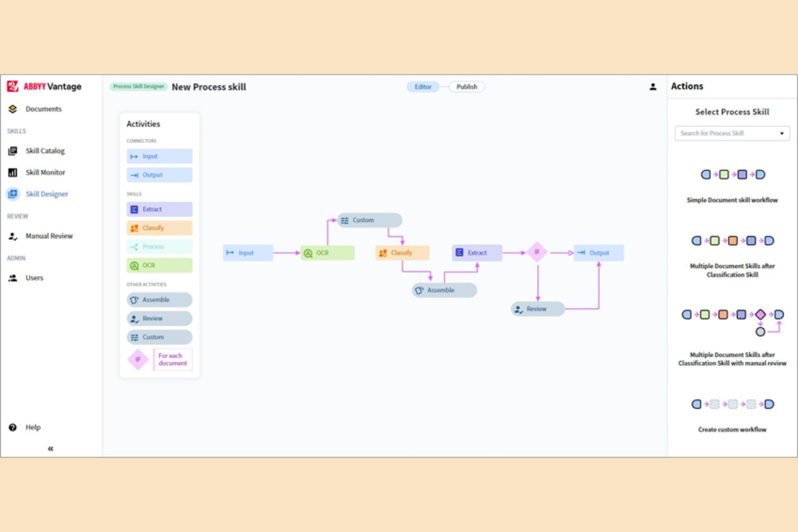798x532 pixels.
Task: Select the Assemble activity
Action: [x=159, y=300]
